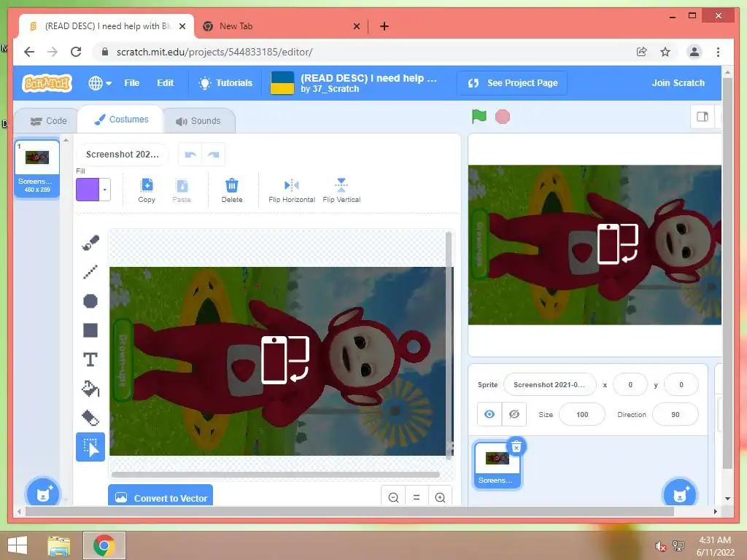Viewport: 747px width, 560px height.
Task: Open Chrome profile icon
Action: pos(694,52)
